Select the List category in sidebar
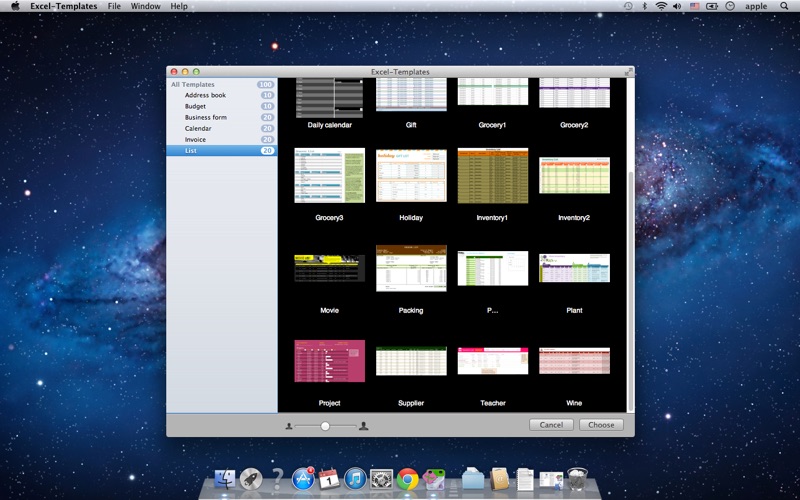This screenshot has width=800, height=500. [x=222, y=151]
